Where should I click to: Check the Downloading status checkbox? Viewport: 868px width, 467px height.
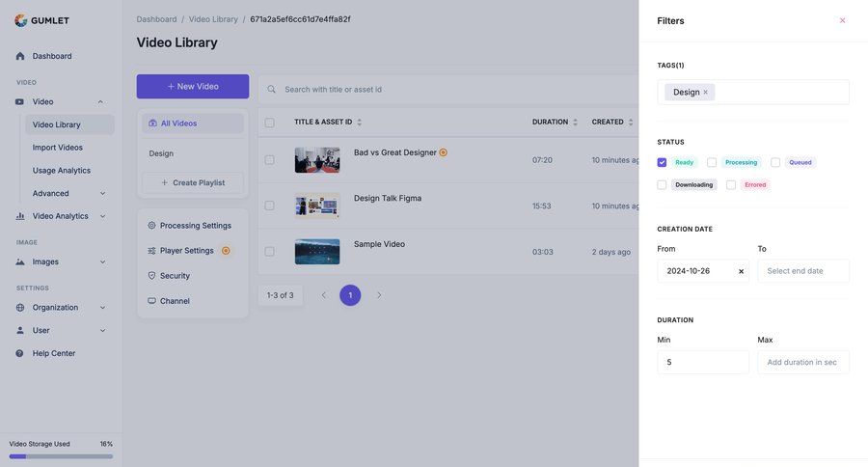[x=662, y=185]
